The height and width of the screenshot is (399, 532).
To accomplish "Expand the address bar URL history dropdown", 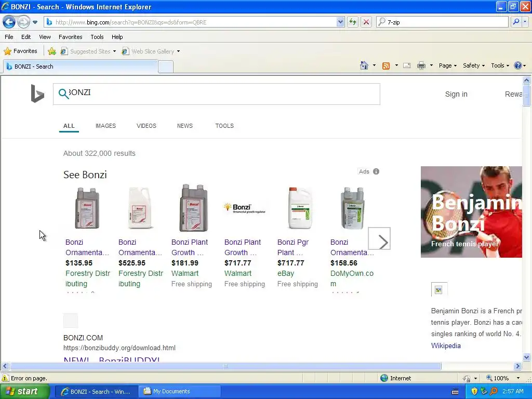I will pyautogui.click(x=340, y=22).
